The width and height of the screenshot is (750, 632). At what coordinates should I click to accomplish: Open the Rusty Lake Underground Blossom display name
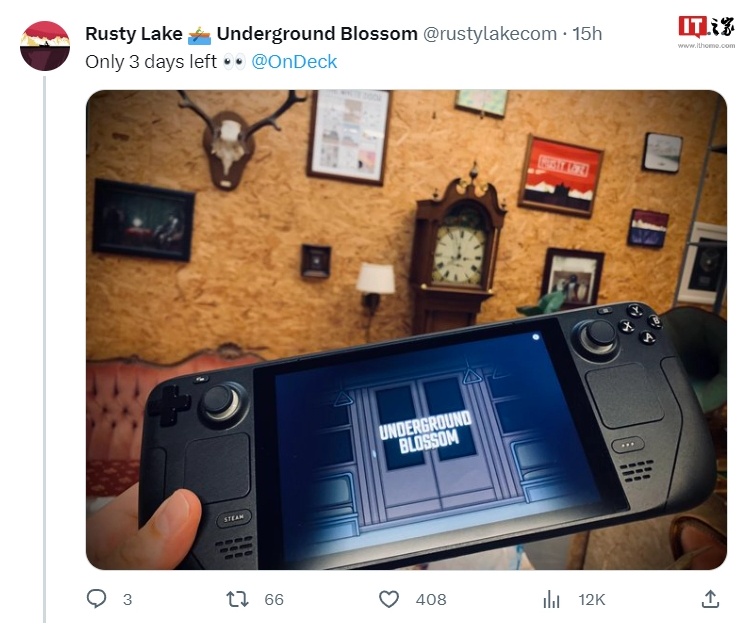point(251,34)
